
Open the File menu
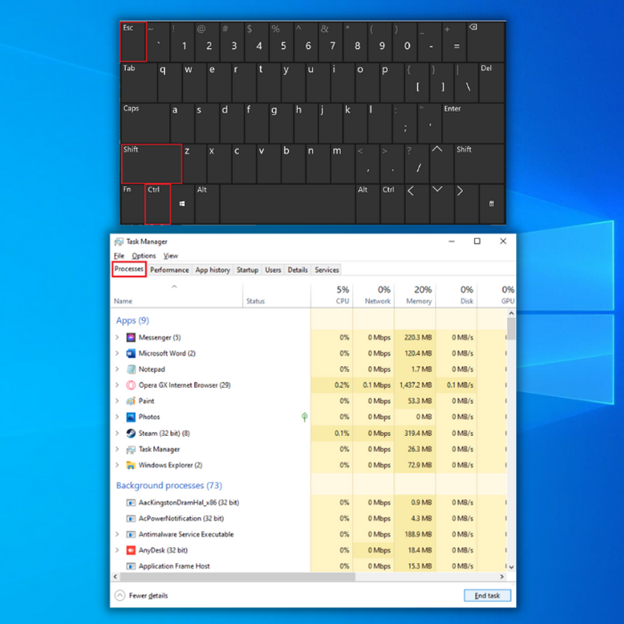[x=119, y=256]
